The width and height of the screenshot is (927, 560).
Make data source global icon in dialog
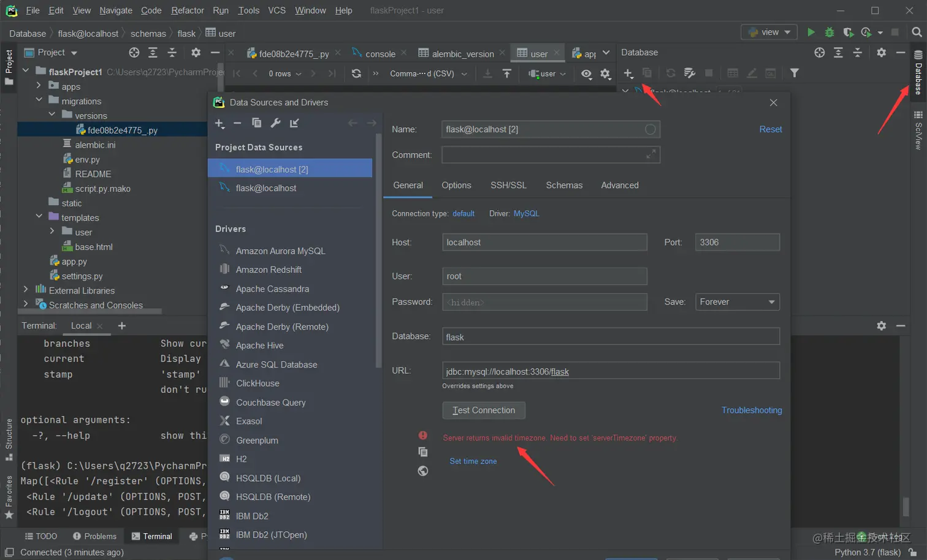click(x=294, y=123)
